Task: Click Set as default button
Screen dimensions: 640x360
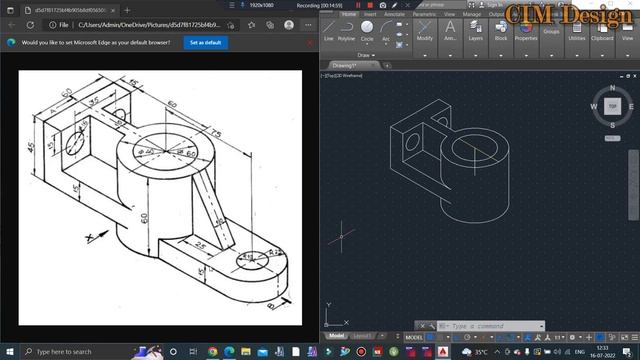Action: point(206,42)
